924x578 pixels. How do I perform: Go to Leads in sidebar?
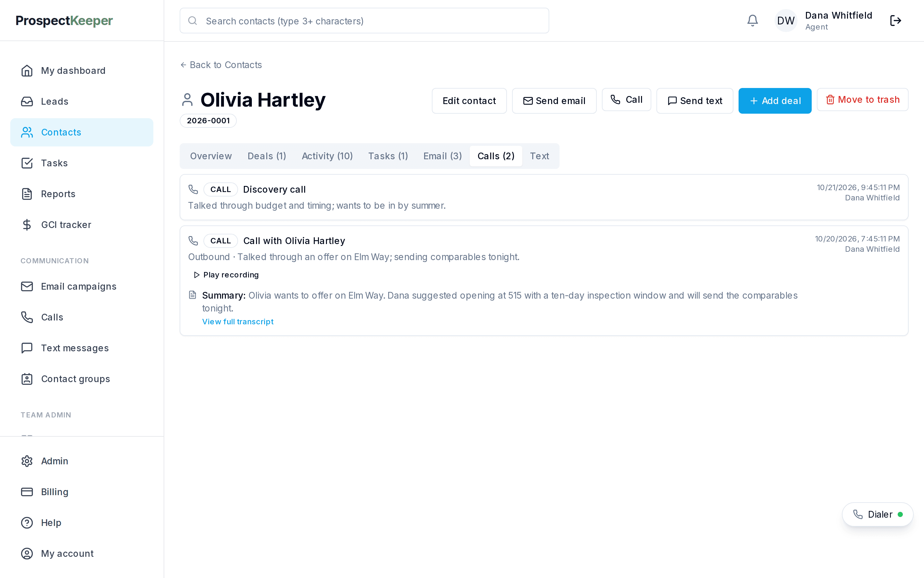82,101
